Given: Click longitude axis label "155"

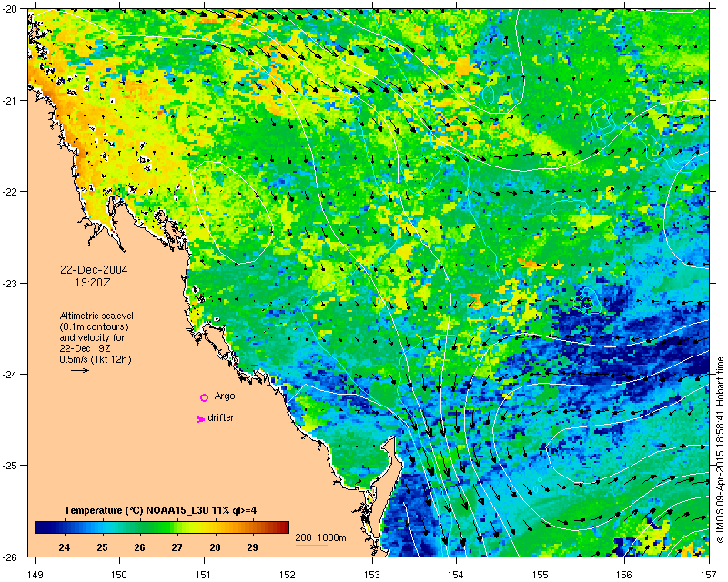Looking at the screenshot, I should [x=541, y=575].
